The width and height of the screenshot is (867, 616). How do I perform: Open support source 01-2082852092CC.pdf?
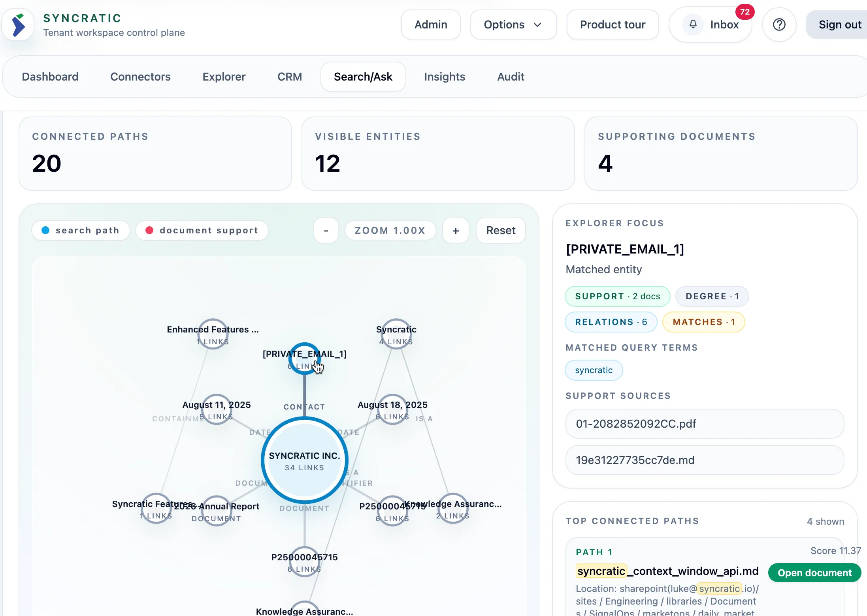point(705,424)
